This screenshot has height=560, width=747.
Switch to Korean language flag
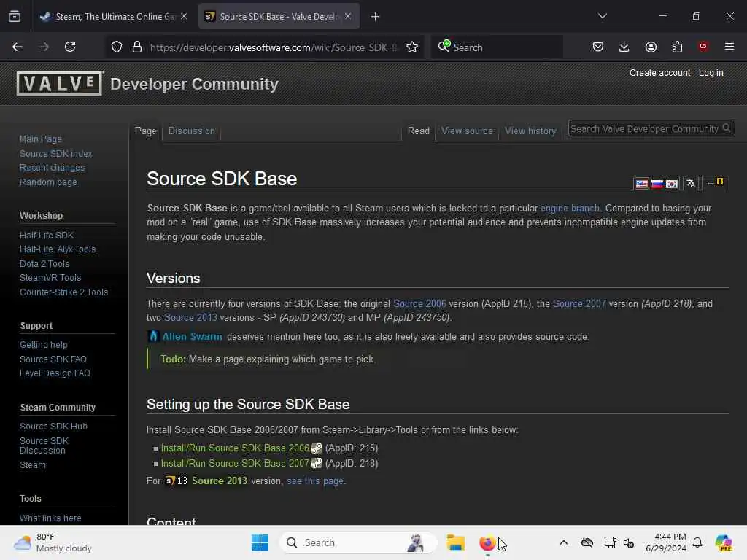pos(672,184)
